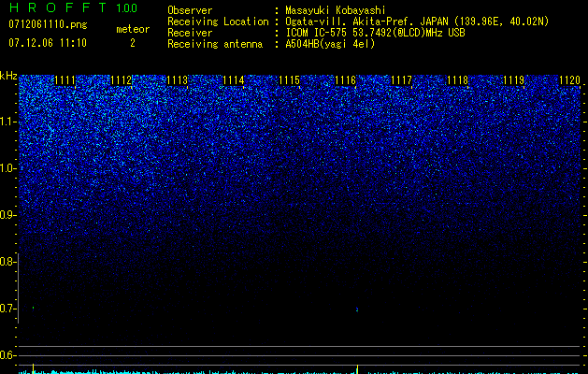Click the meteor count label
This screenshot has height=374, width=588.
pyautogui.click(x=133, y=29)
